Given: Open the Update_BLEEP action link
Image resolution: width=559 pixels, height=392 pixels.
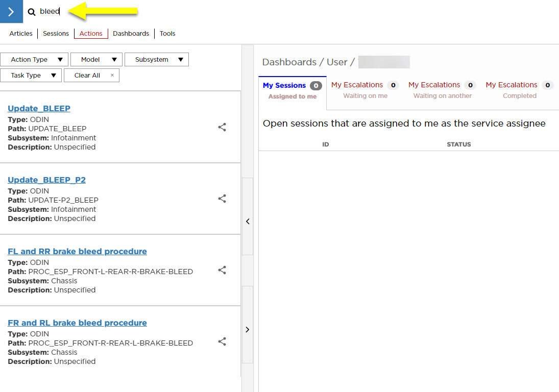Looking at the screenshot, I should (x=39, y=108).
